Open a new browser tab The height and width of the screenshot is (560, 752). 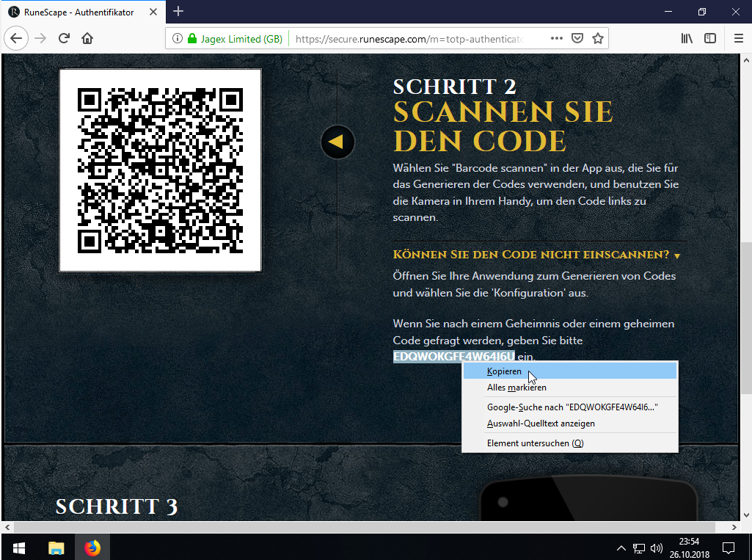178,11
